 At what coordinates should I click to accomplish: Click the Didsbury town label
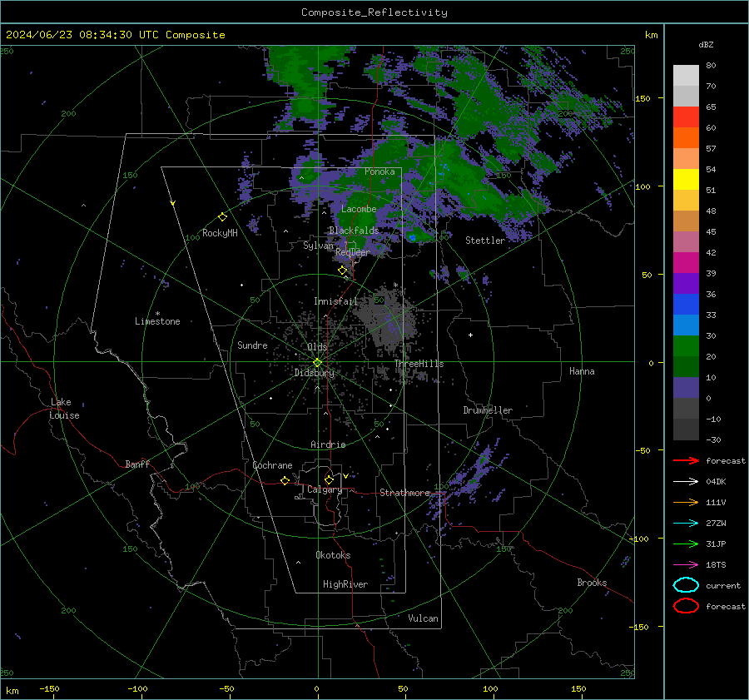tap(315, 373)
